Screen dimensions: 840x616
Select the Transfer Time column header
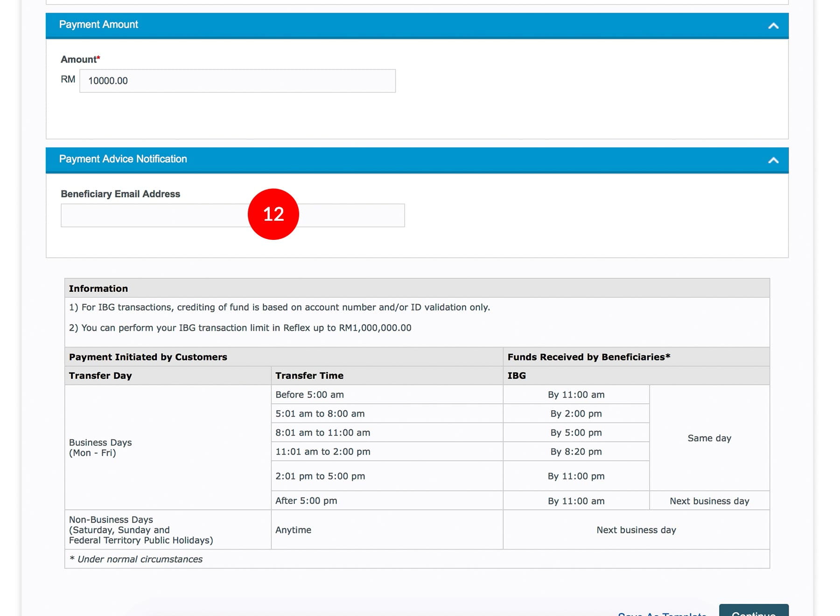click(309, 376)
